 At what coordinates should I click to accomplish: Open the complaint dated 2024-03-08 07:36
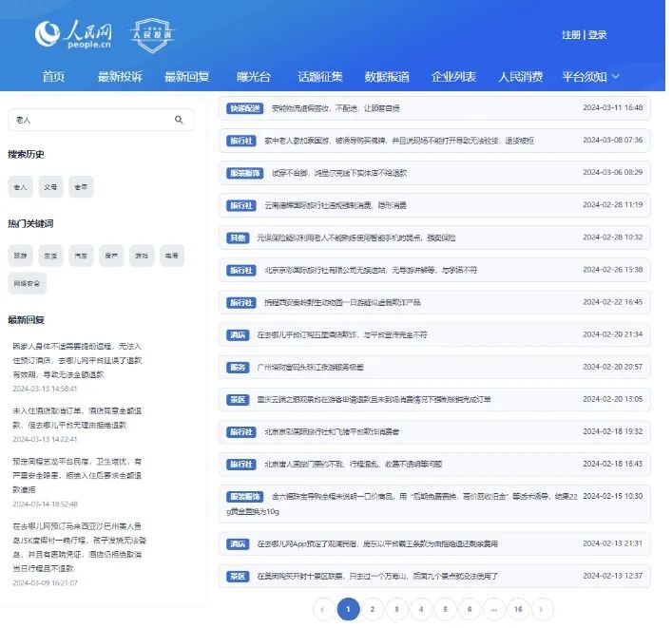434,141
